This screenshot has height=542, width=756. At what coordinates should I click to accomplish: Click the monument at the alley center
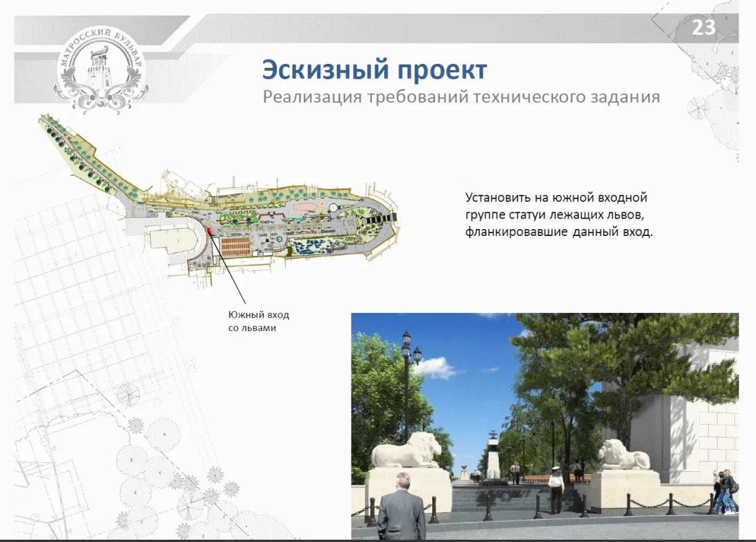pyautogui.click(x=492, y=457)
